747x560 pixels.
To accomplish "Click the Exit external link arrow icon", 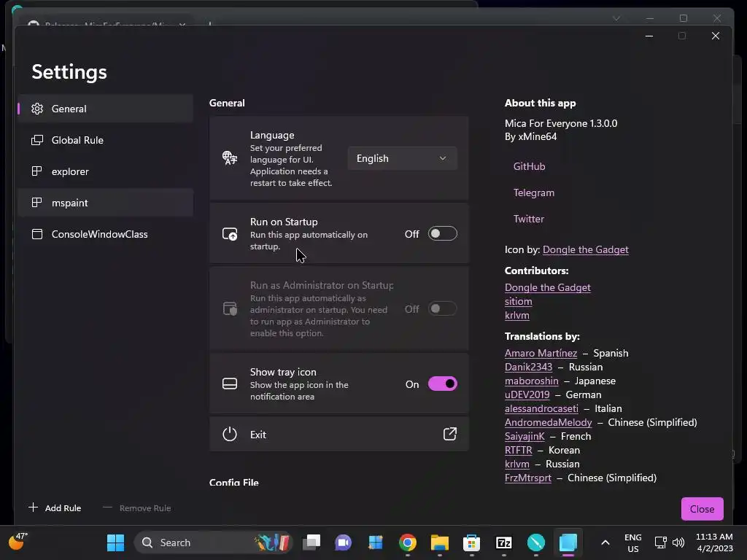I will pyautogui.click(x=449, y=434).
